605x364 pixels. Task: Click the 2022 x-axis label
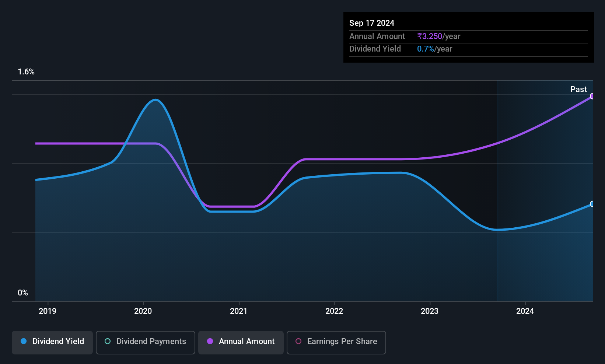coord(334,311)
